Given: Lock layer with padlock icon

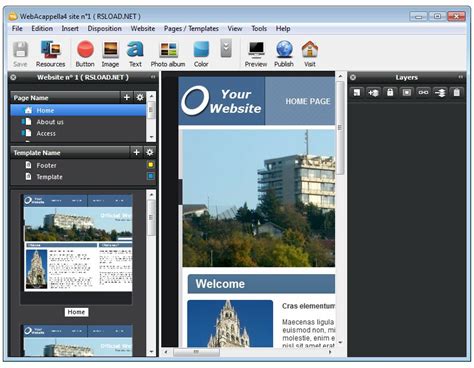Looking at the screenshot, I should click(x=390, y=92).
